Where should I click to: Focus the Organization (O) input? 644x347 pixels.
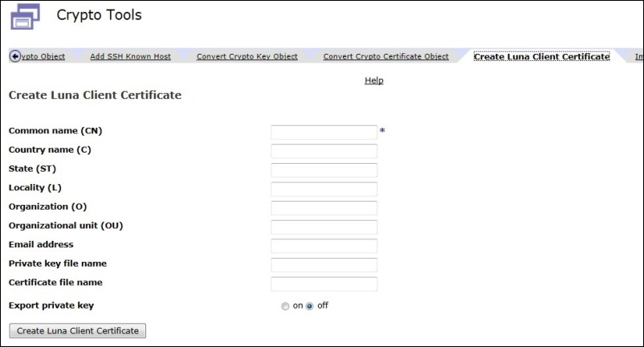pos(324,208)
